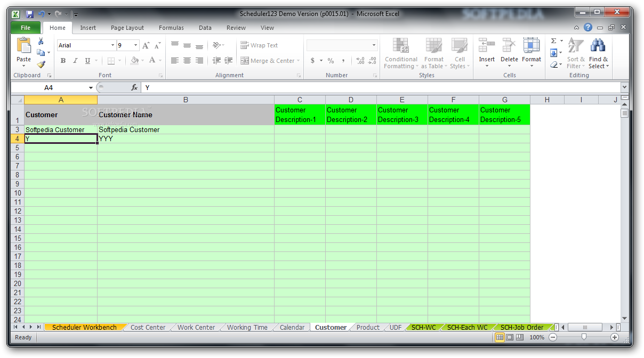Apply Percent Style format
This screenshot has height=358, width=644.
point(331,61)
